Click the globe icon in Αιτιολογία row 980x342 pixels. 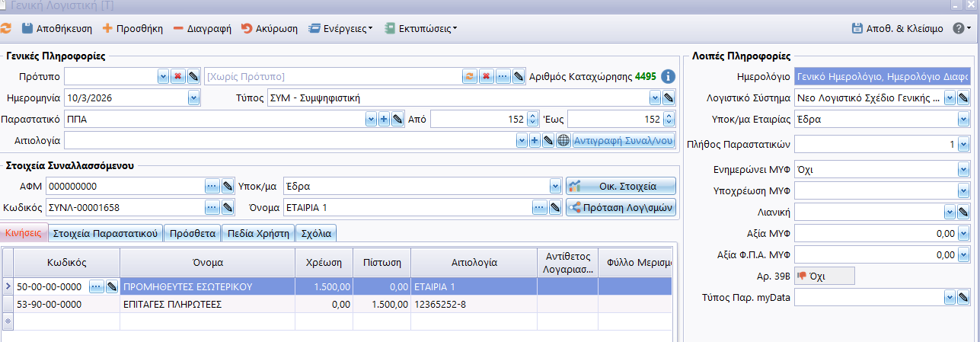click(563, 141)
